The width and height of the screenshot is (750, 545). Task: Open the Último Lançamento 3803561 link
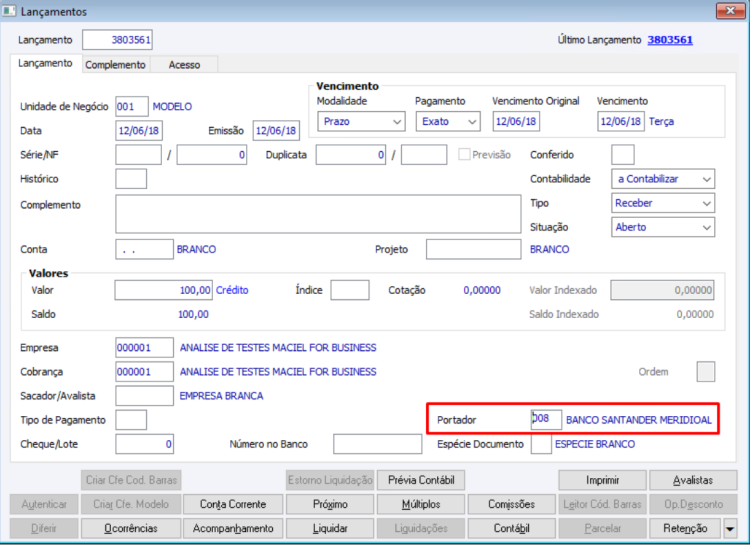670,40
